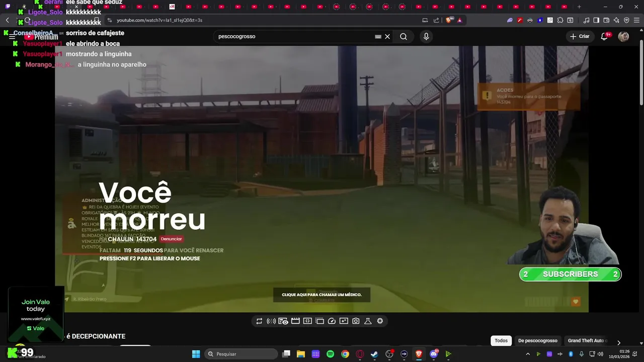Click the system tray Bluetooth icon

click(x=571, y=354)
